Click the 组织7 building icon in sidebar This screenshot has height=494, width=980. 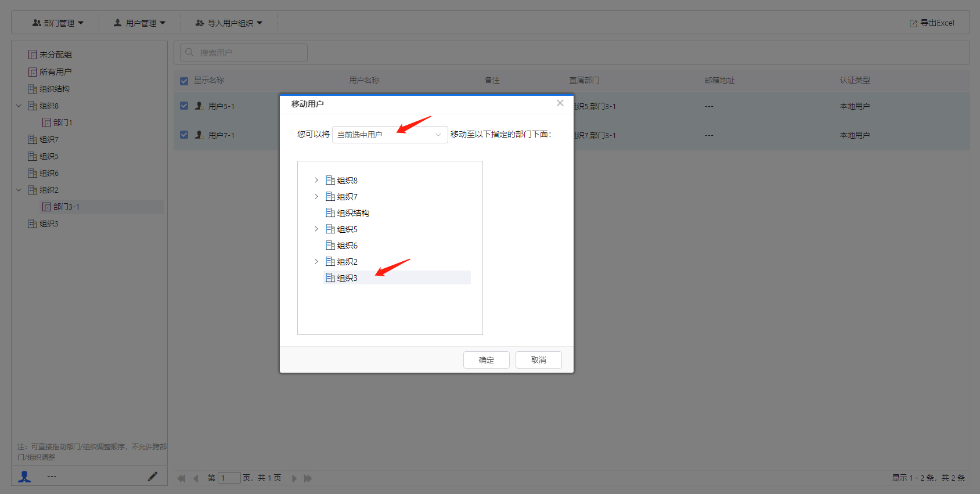tap(33, 139)
